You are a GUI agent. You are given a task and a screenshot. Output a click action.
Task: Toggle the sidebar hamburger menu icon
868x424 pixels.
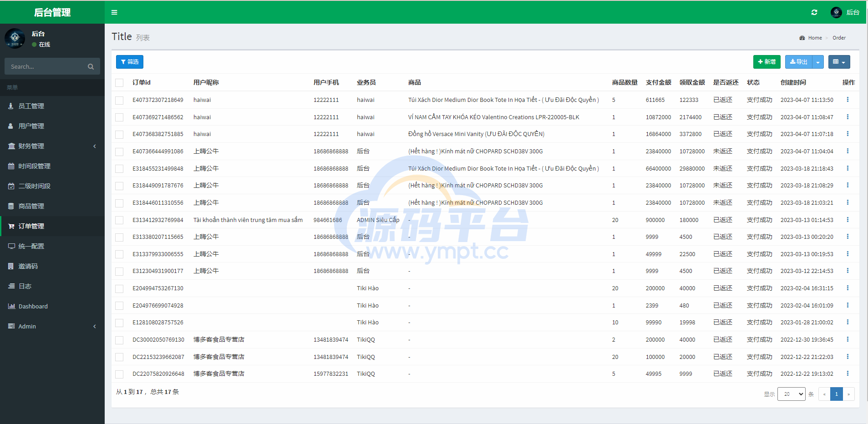point(114,12)
